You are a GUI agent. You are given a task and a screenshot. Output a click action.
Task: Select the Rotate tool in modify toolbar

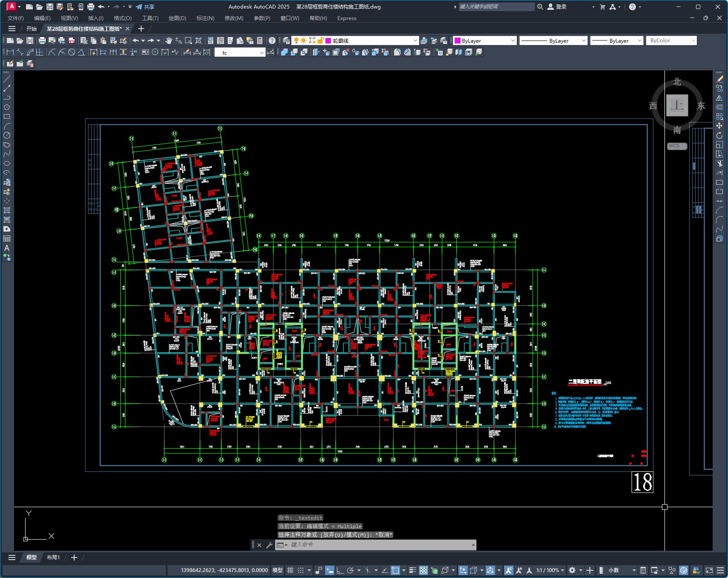pyautogui.click(x=719, y=135)
